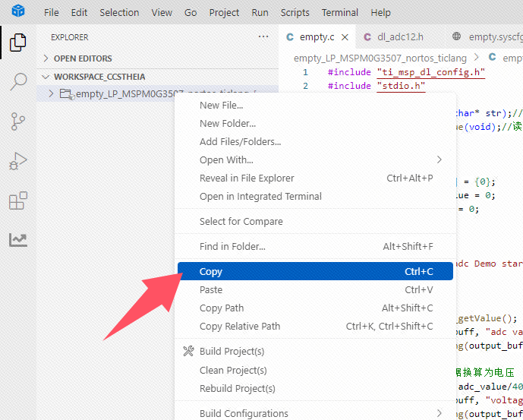
Task: Click the CCS Theia cube logo
Action: (18, 11)
